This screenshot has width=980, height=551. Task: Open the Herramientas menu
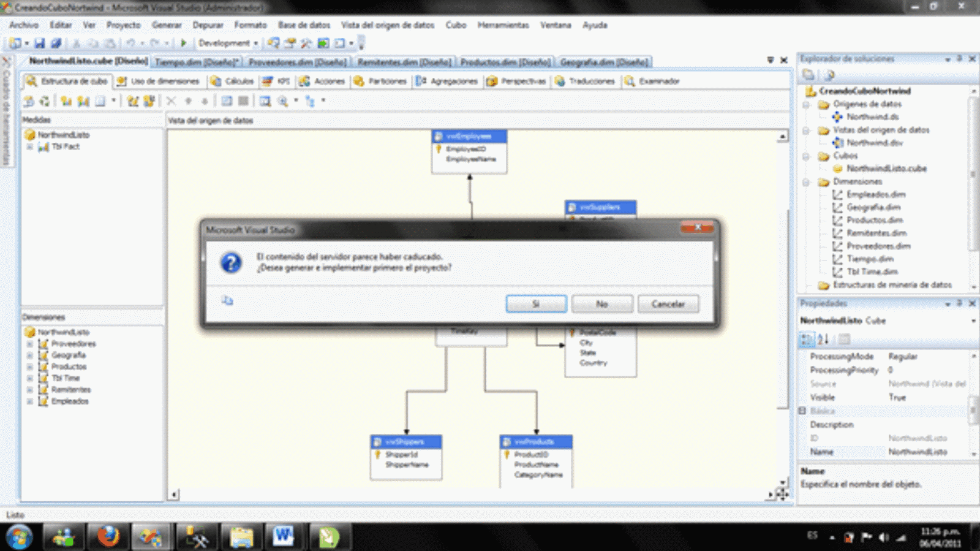[503, 25]
